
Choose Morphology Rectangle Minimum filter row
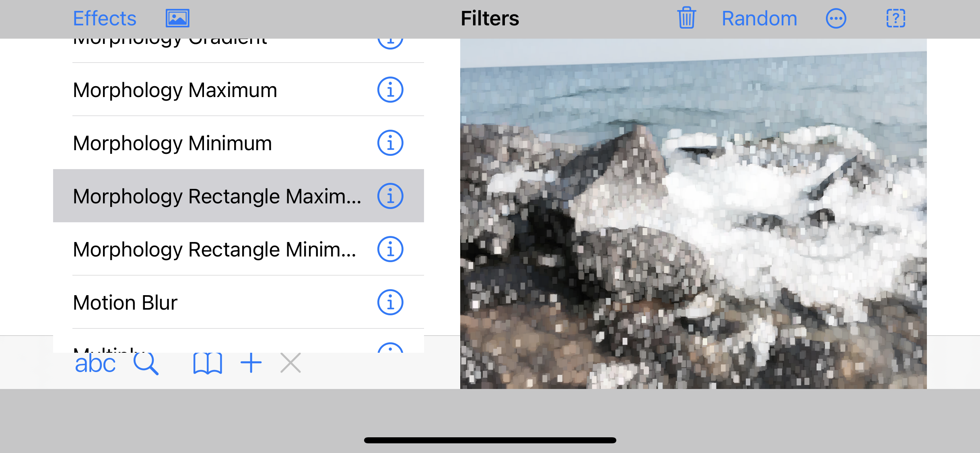(214, 249)
